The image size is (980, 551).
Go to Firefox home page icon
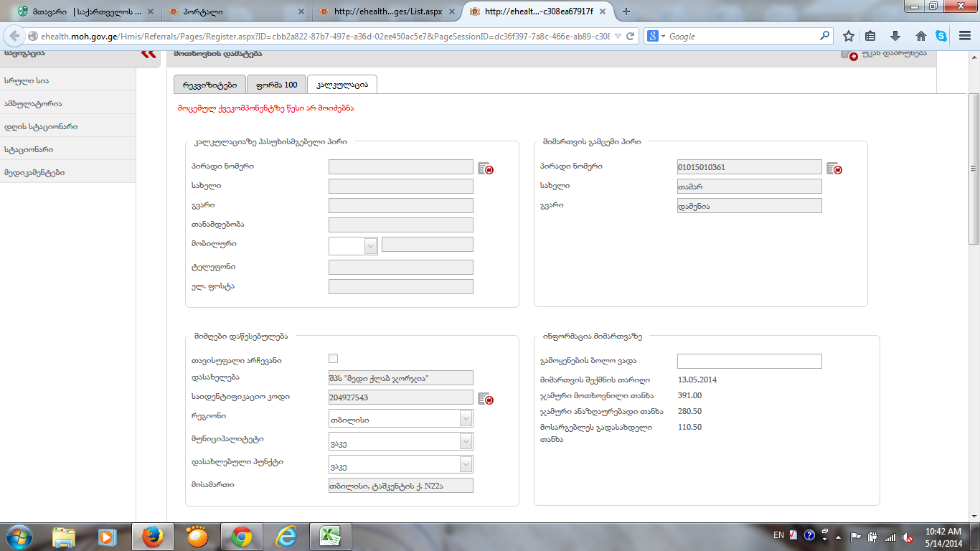[920, 37]
